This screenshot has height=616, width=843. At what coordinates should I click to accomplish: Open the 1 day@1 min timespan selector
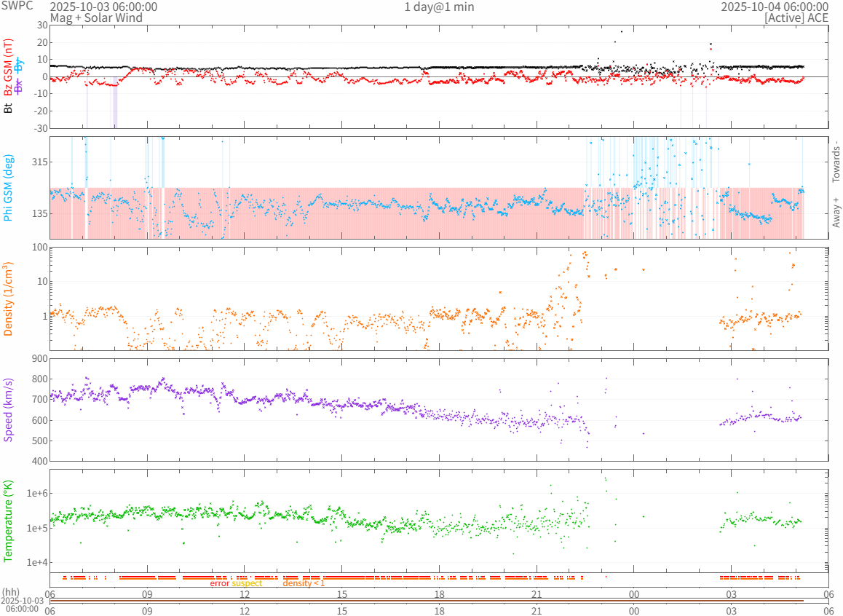click(x=439, y=7)
